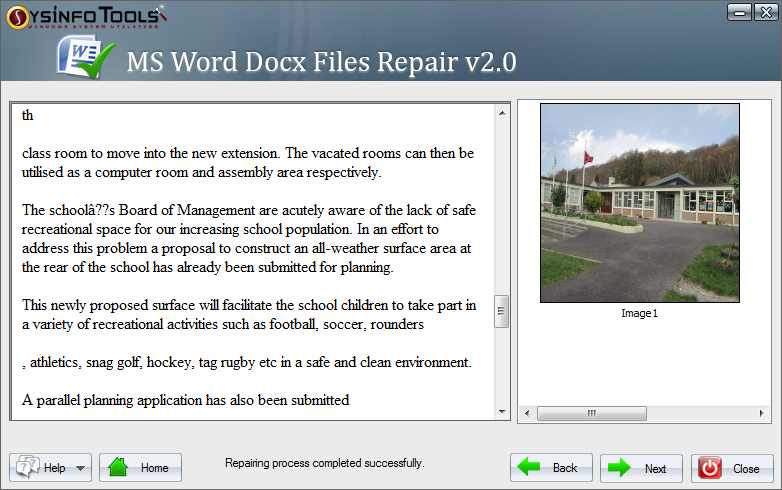This screenshot has width=782, height=490.
Task: Click text preview scroll down arrow
Action: pyautogui.click(x=502, y=411)
